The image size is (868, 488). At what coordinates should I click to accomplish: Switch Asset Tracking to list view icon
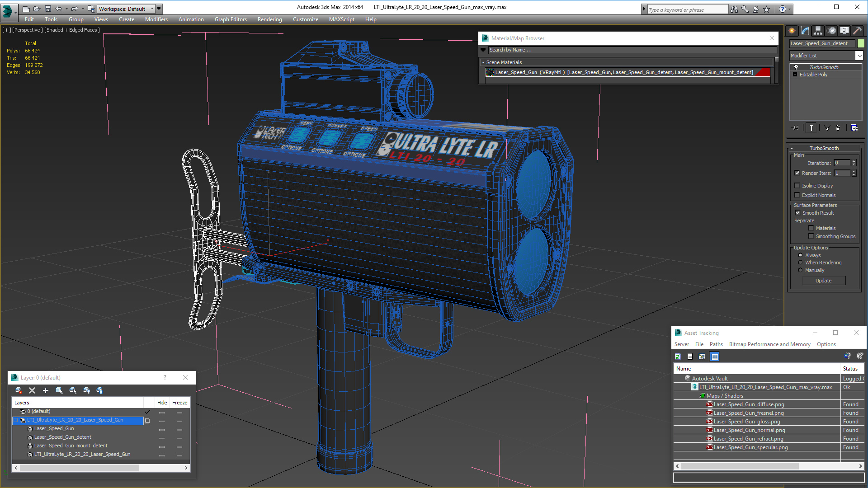pyautogui.click(x=690, y=357)
